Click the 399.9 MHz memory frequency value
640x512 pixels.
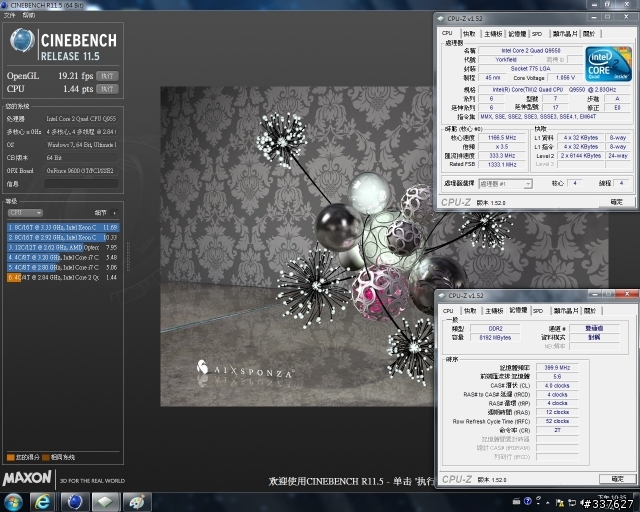click(557, 367)
